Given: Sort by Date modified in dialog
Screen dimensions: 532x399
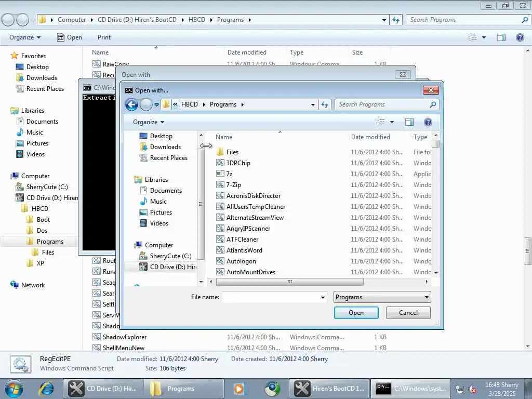Looking at the screenshot, I should tap(370, 137).
